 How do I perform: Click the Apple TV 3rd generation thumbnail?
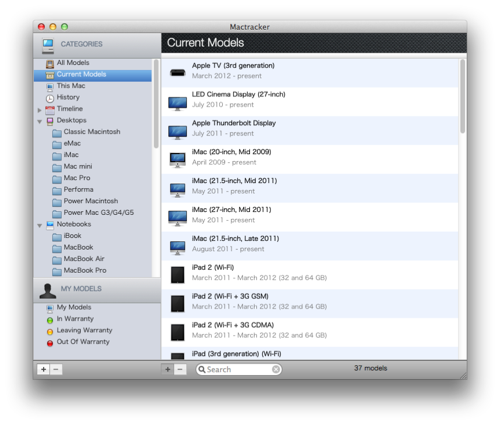click(177, 72)
